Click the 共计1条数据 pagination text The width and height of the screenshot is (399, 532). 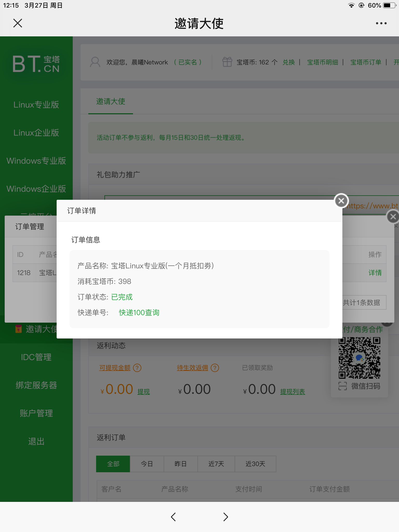point(361,303)
